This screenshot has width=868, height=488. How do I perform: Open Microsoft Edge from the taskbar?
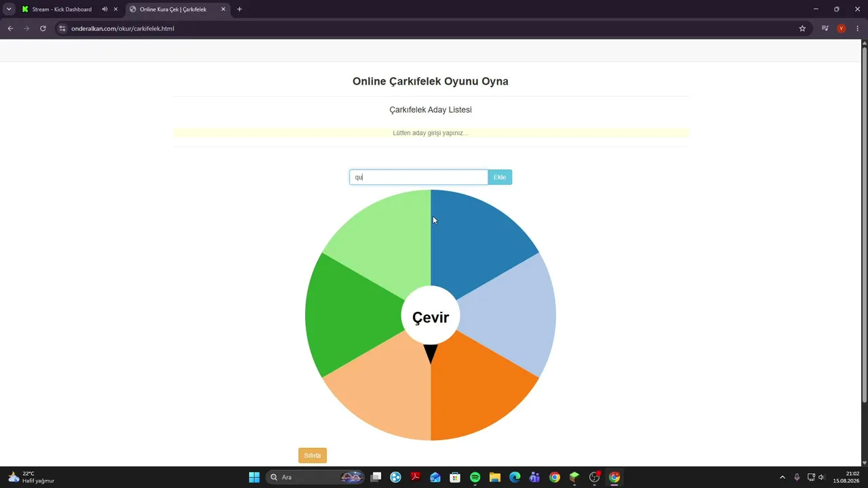click(515, 477)
